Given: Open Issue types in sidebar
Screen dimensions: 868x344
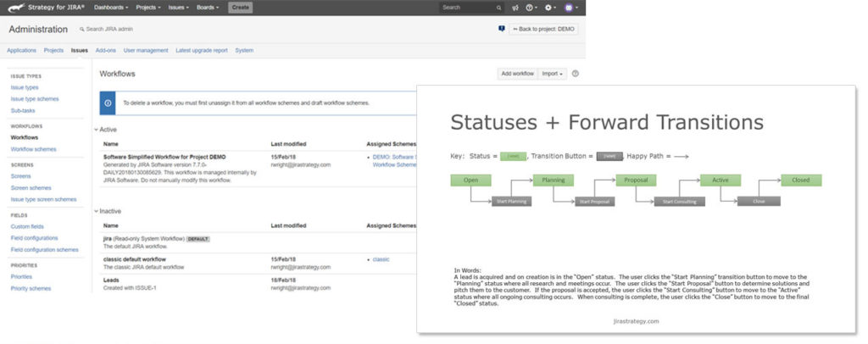Looking at the screenshot, I should point(25,87).
